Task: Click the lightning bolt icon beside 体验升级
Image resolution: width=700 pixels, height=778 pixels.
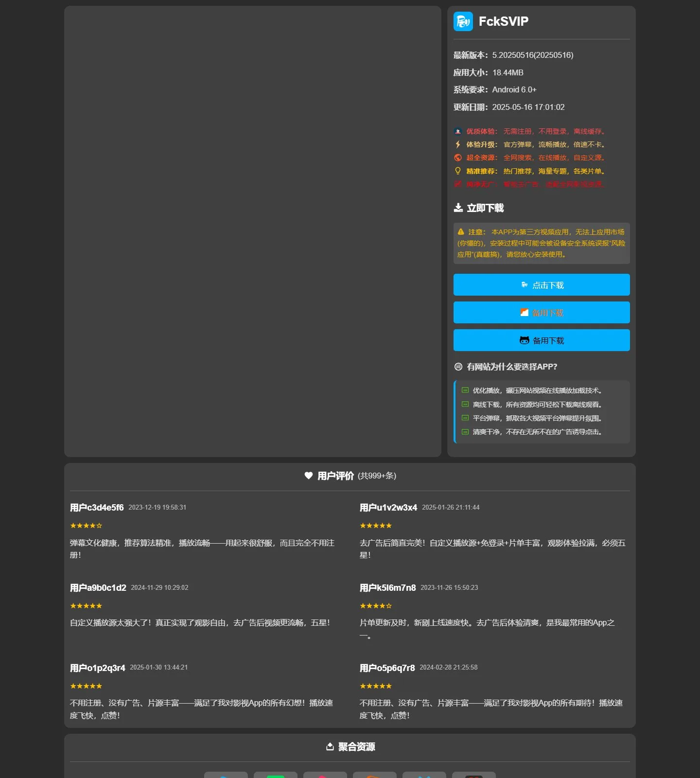Action: click(458, 144)
